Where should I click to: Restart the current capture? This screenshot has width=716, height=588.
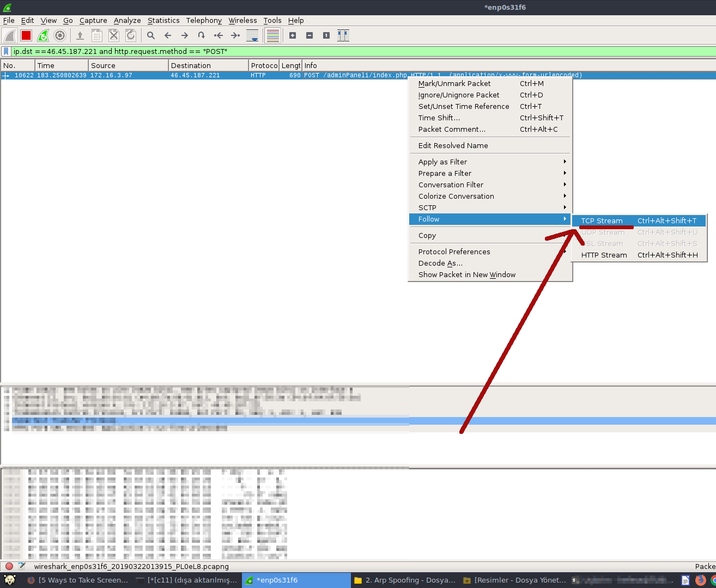pyautogui.click(x=43, y=36)
